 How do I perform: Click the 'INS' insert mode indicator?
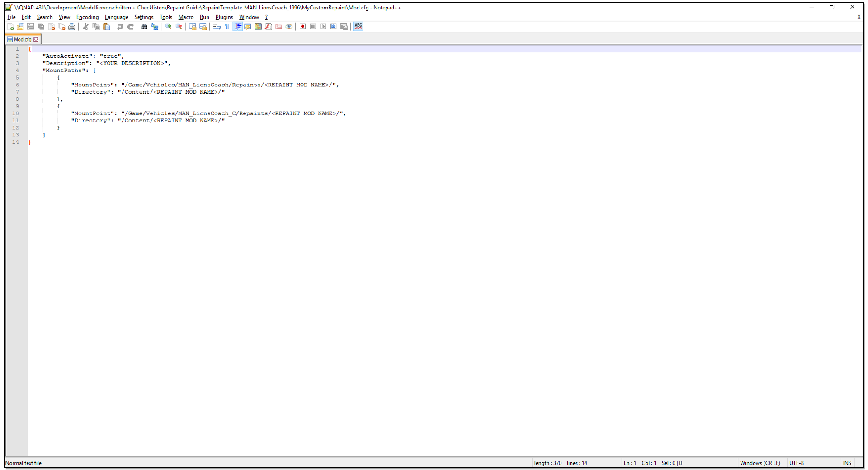[847, 463]
